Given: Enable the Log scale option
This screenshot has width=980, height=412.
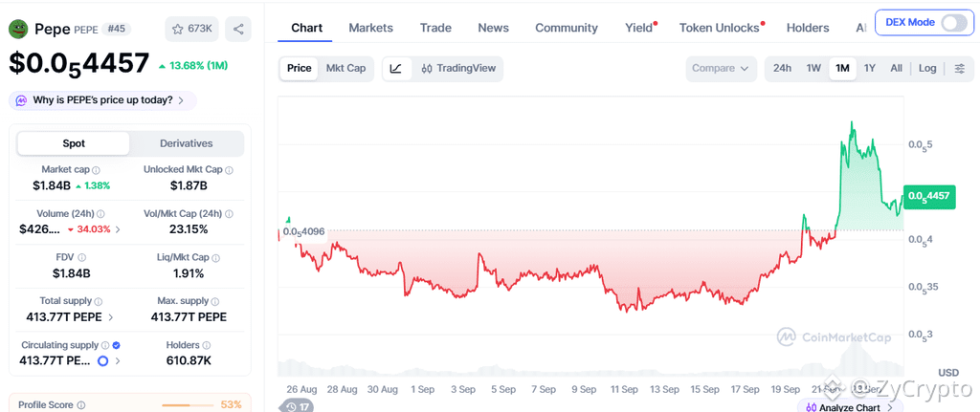Looking at the screenshot, I should click(927, 69).
